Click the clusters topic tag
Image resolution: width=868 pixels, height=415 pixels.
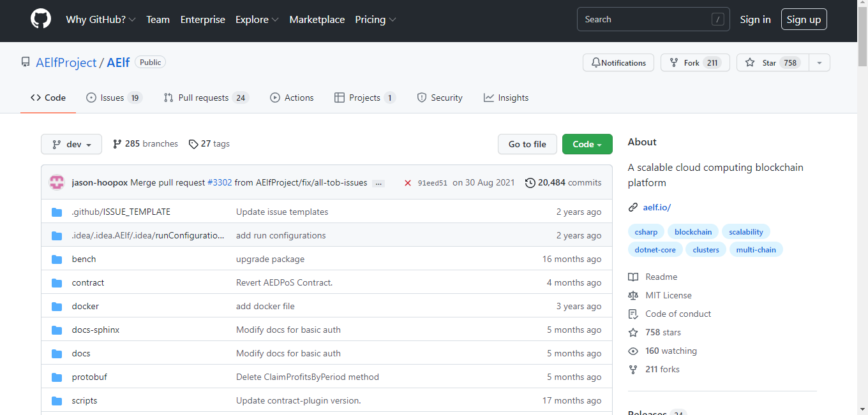coord(706,250)
